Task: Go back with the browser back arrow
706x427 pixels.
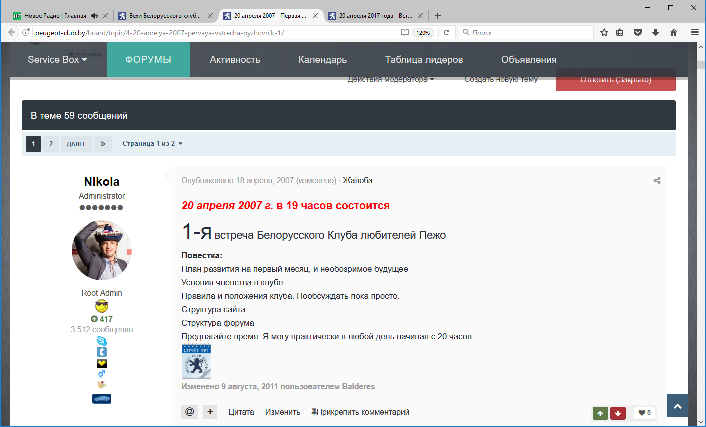Action: click(12, 32)
